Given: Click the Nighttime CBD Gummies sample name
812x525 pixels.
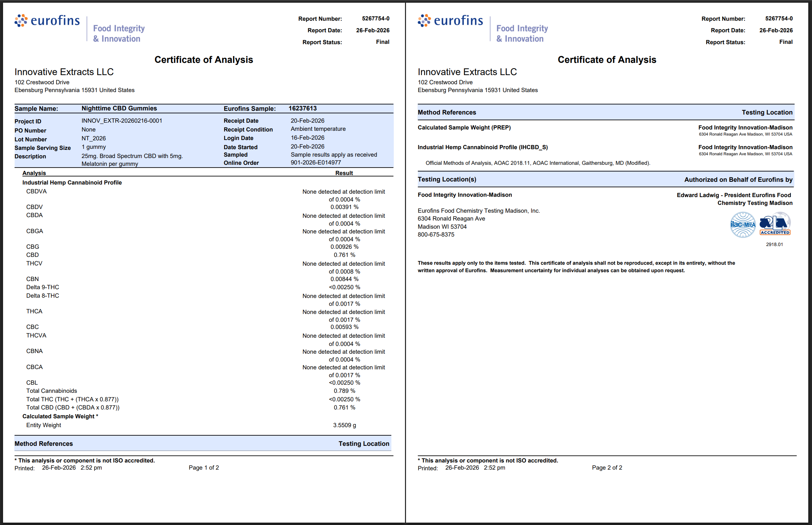Looking at the screenshot, I should click(x=119, y=108).
